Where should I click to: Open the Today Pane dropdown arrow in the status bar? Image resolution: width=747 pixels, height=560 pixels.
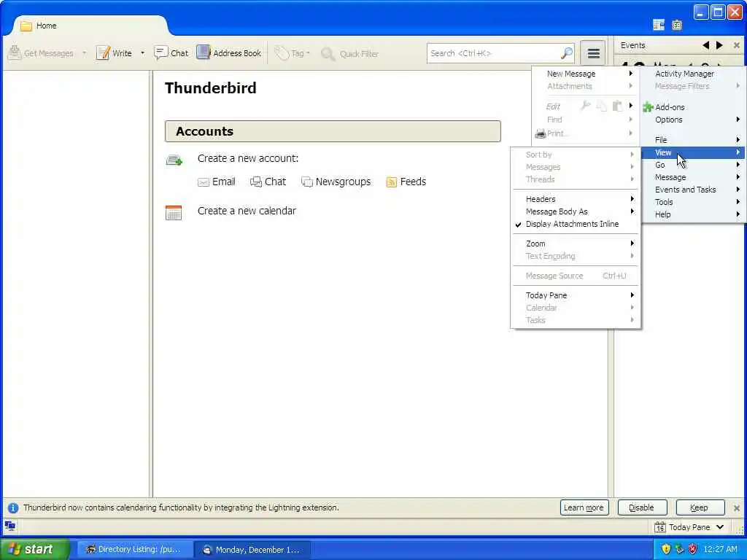[720, 527]
